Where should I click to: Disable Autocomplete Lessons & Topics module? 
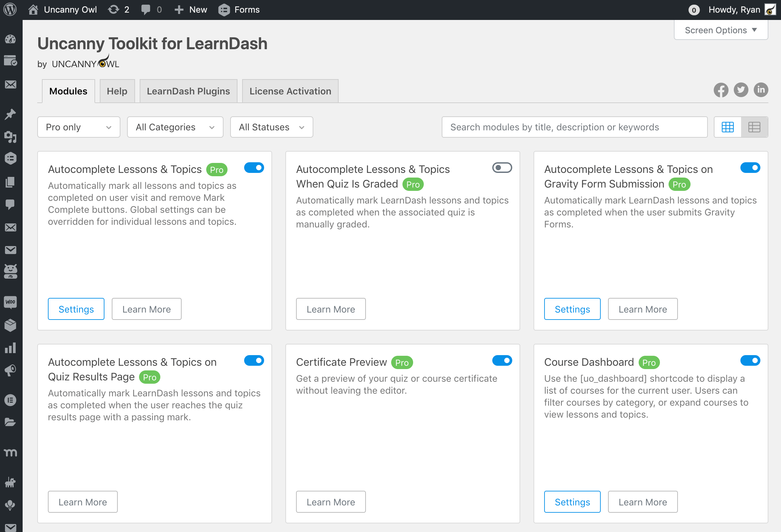point(254,168)
